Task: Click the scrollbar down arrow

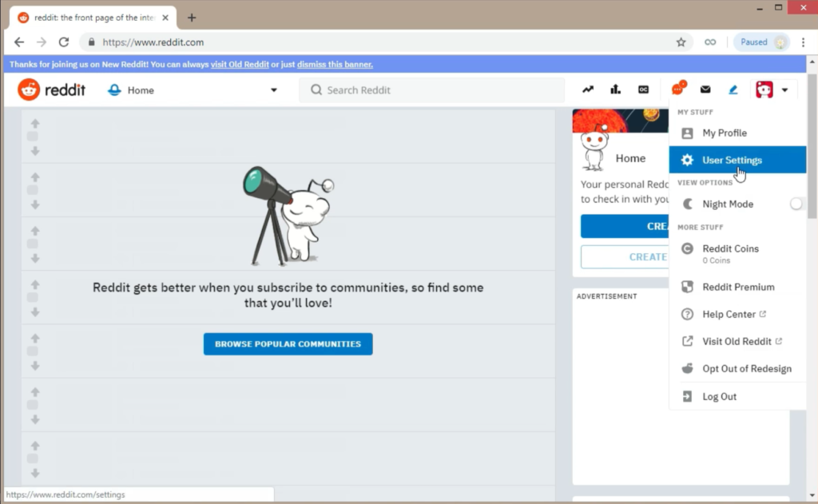Action: point(812,495)
